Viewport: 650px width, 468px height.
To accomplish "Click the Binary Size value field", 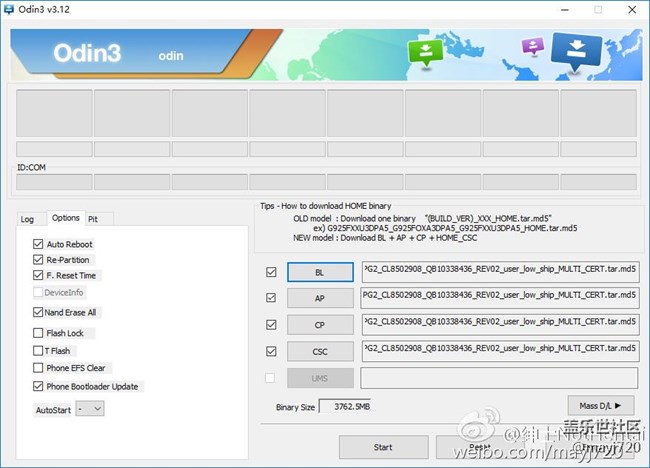I will tap(345, 407).
